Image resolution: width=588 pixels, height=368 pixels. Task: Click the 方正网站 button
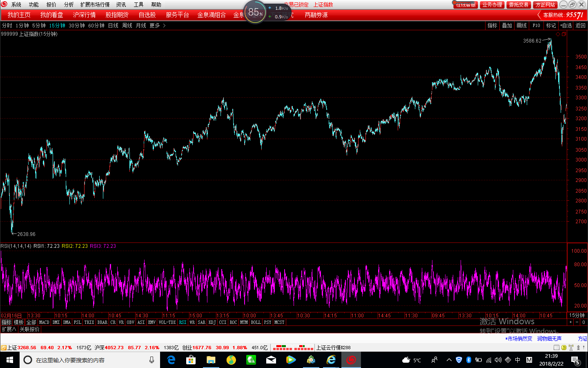pyautogui.click(x=545, y=5)
